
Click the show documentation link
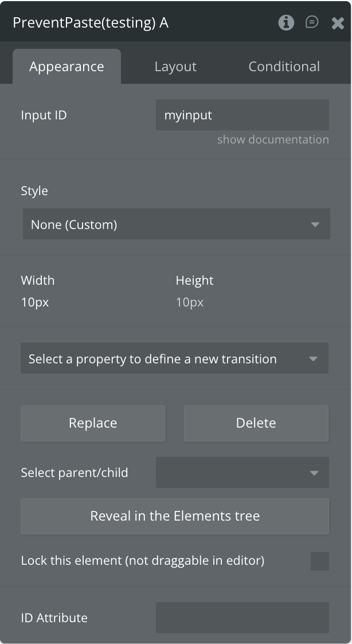273,139
